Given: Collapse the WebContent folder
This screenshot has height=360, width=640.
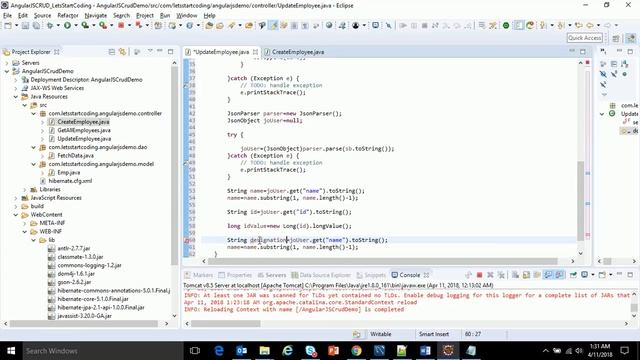Looking at the screenshot, I should pos(16,215).
